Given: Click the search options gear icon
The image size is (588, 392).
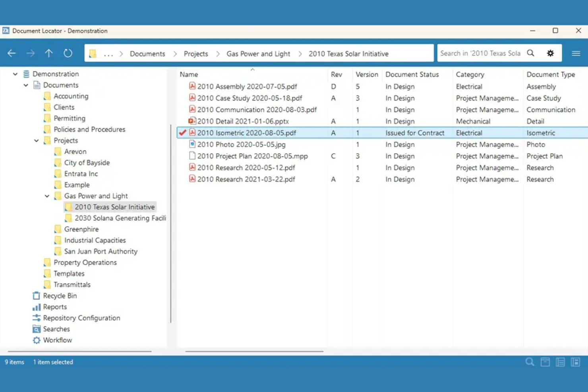Looking at the screenshot, I should point(550,53).
